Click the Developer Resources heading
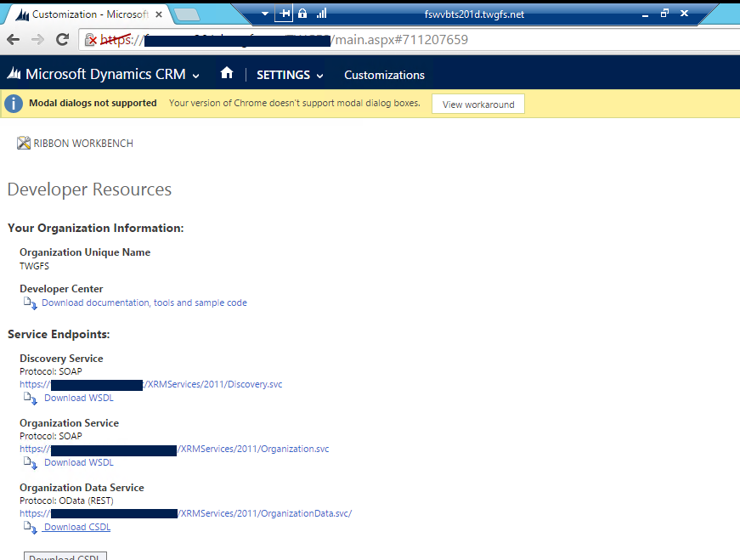Image resolution: width=740 pixels, height=560 pixels. point(90,189)
